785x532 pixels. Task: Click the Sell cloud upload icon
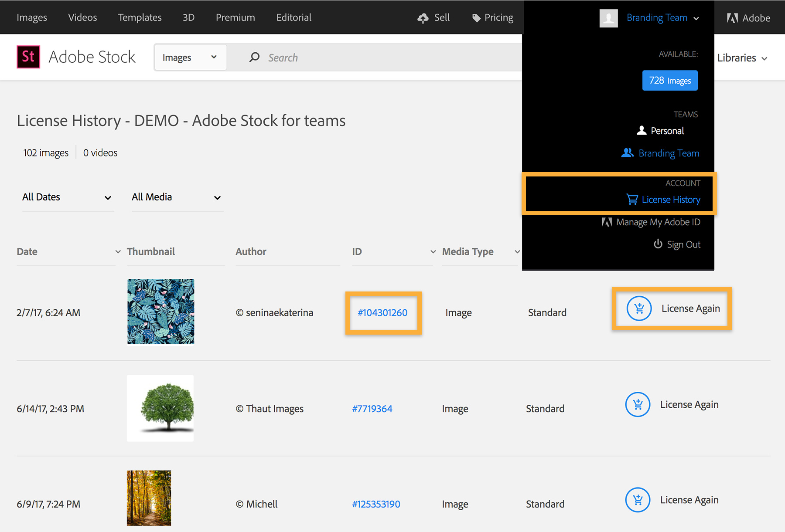(x=423, y=18)
